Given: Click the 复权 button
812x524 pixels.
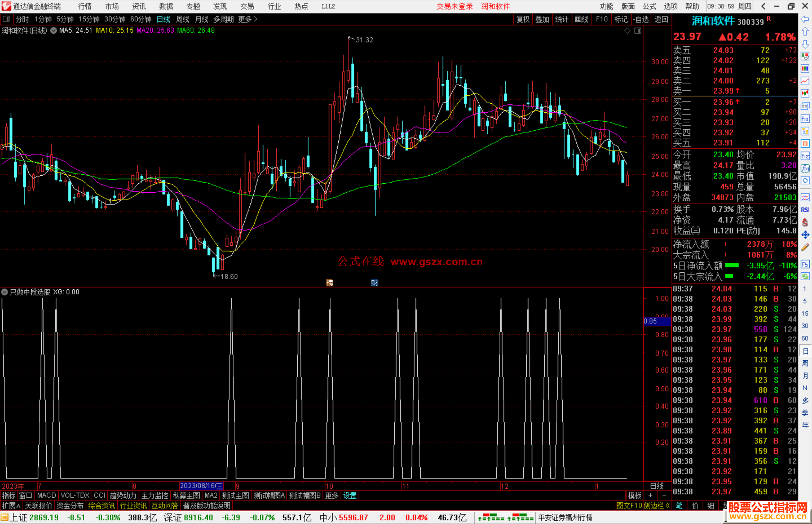Looking at the screenshot, I should [x=523, y=19].
